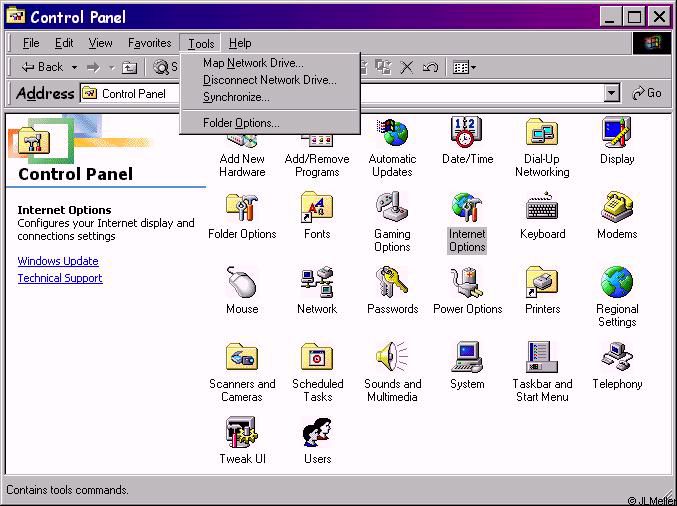
Task: Click the Up one level toolbar icon
Action: [129, 67]
